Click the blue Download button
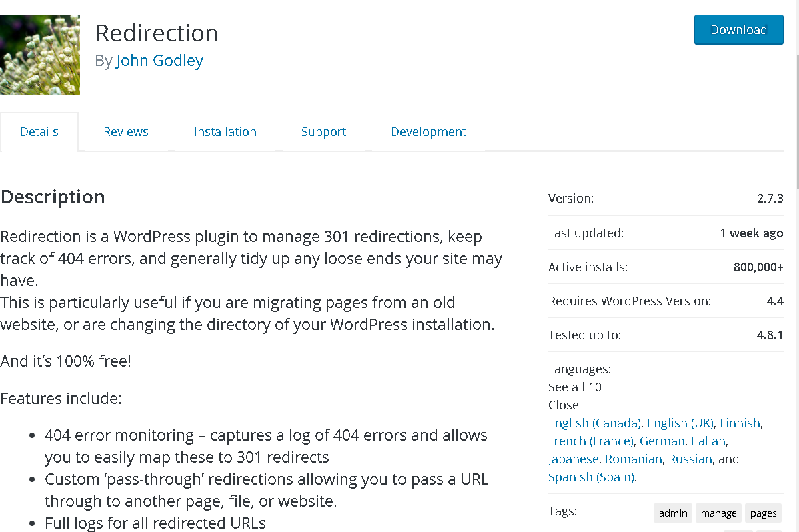Image resolution: width=799 pixels, height=532 pixels. [738, 29]
